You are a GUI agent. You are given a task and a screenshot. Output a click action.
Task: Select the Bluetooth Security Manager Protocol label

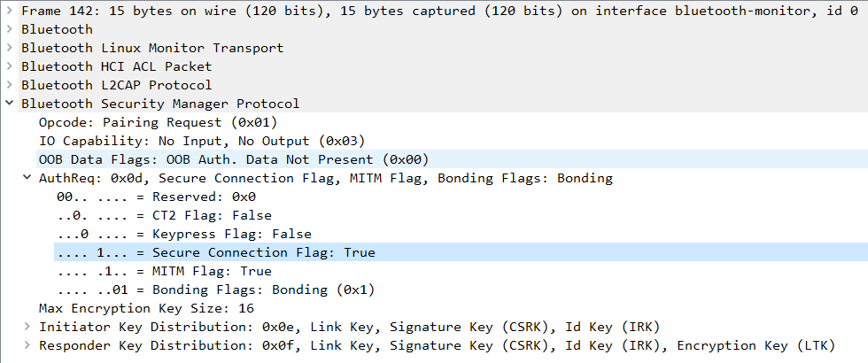tap(160, 104)
